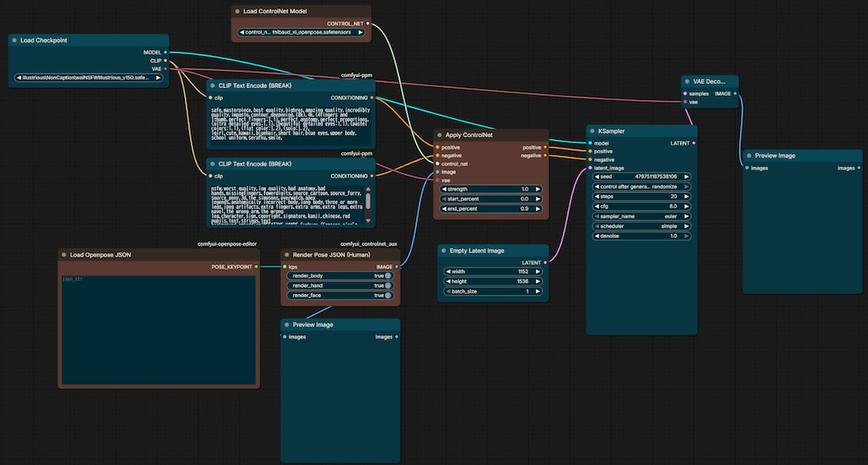Decrease the height value with left arrow
The width and height of the screenshot is (868, 465).
coord(448,282)
